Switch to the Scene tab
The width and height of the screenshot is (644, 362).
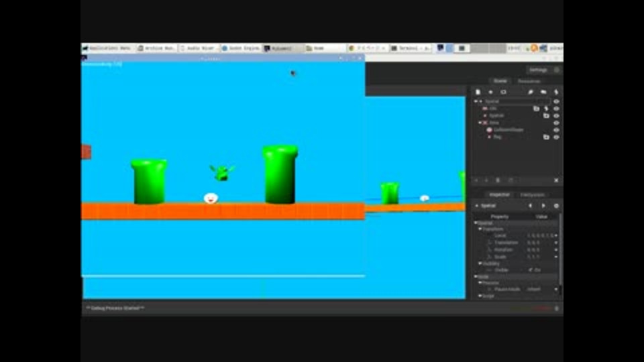[x=500, y=81]
